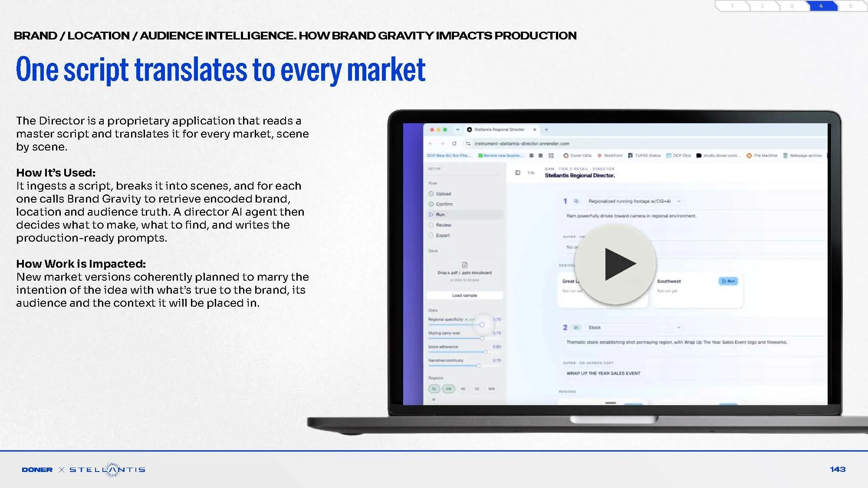
Task: Toggle the NE region chip
Action: 463,389
